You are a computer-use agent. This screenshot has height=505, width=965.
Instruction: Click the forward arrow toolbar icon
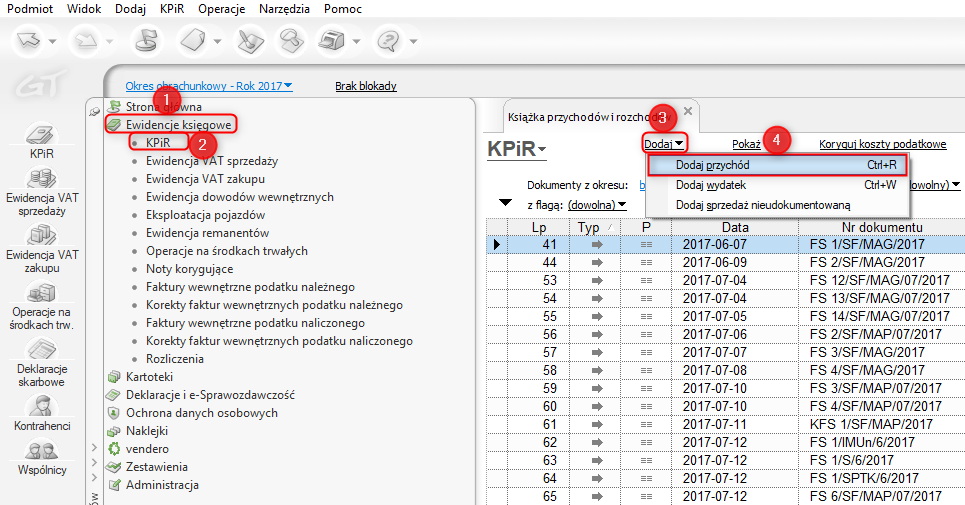(x=86, y=41)
